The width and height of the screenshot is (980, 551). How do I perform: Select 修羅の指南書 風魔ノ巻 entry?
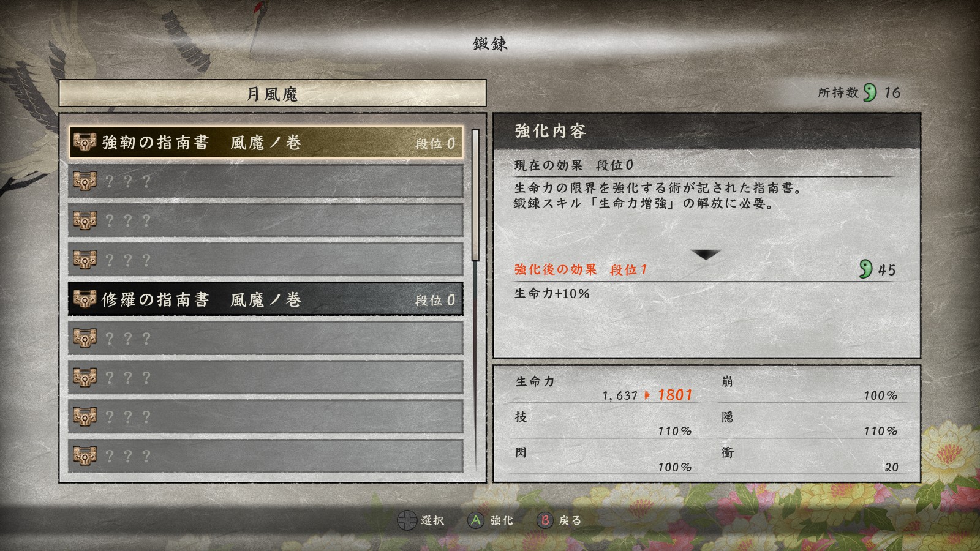tap(266, 299)
